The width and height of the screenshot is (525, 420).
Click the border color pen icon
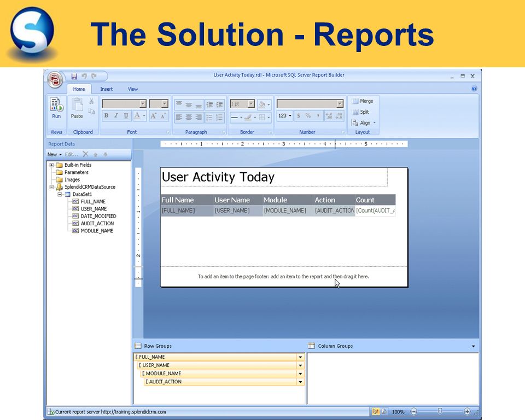click(x=248, y=117)
